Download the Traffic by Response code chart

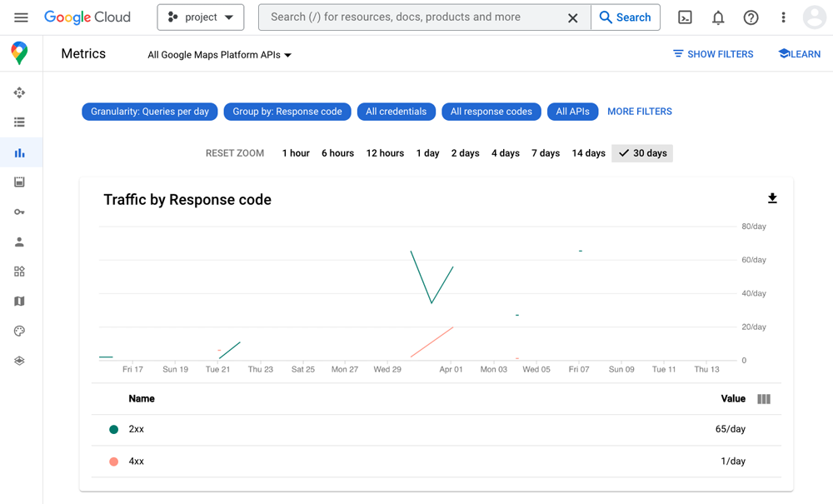772,198
